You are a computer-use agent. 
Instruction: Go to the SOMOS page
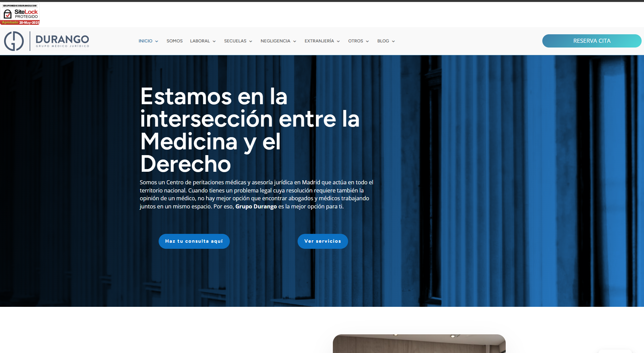click(x=175, y=41)
